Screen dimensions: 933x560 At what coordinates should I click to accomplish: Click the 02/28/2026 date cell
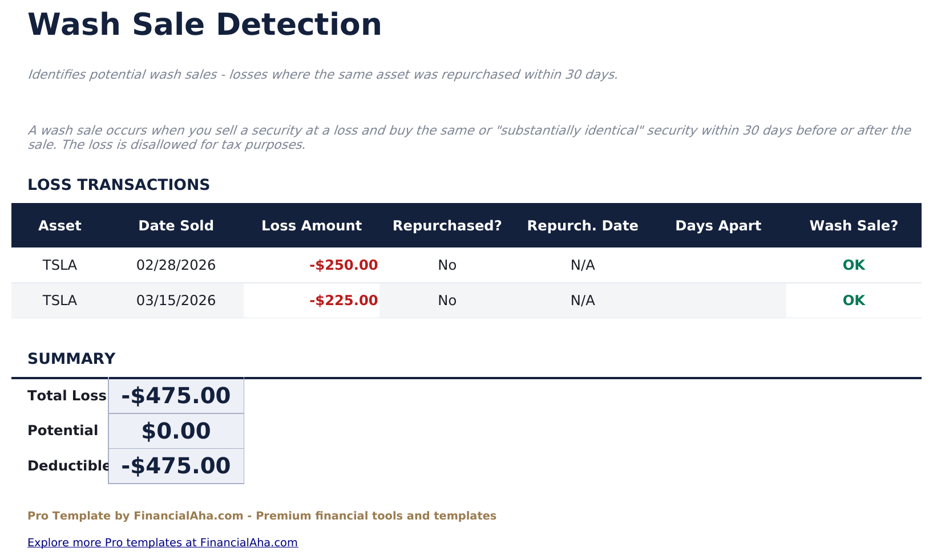click(175, 265)
